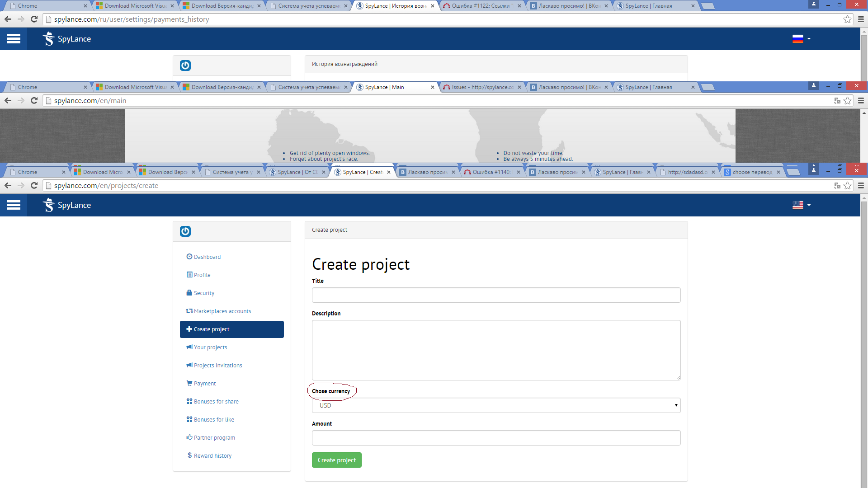Viewport: 868px width, 488px height.
Task: Click the SpyLance logo in the bottom header
Action: click(x=67, y=205)
